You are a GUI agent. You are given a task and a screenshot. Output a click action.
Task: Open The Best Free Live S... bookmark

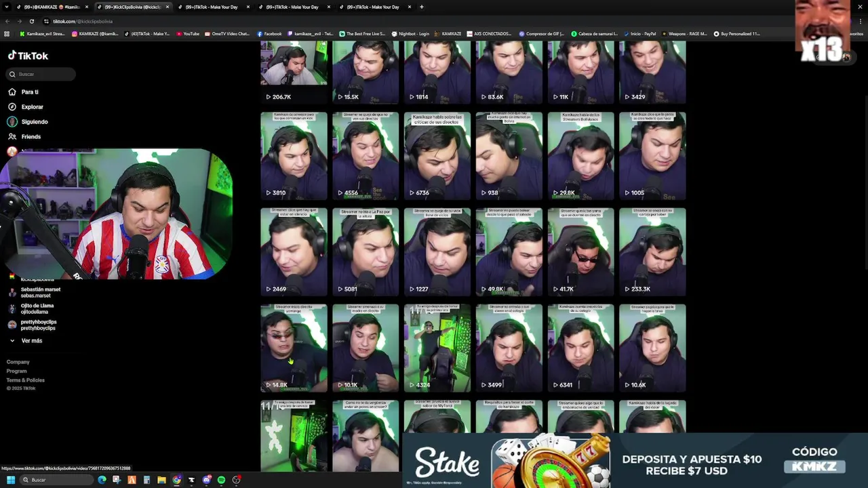click(361, 33)
